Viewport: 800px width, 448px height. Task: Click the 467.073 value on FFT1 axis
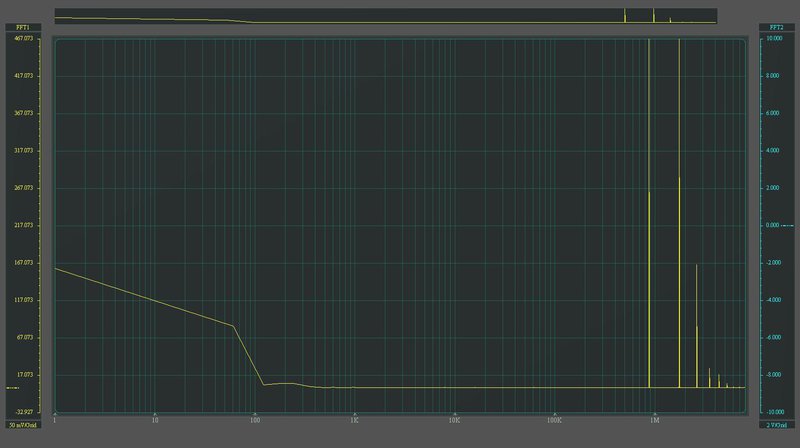25,38
